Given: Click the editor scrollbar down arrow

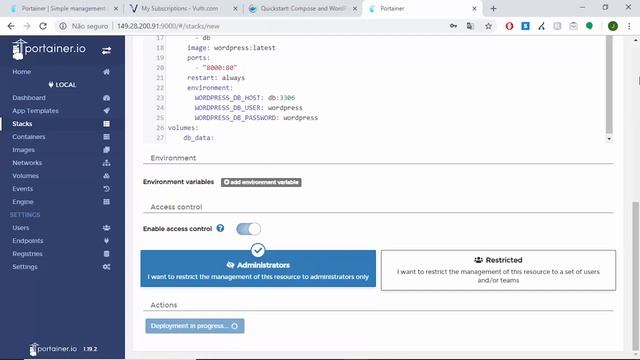Looking at the screenshot, I should (x=609, y=139).
